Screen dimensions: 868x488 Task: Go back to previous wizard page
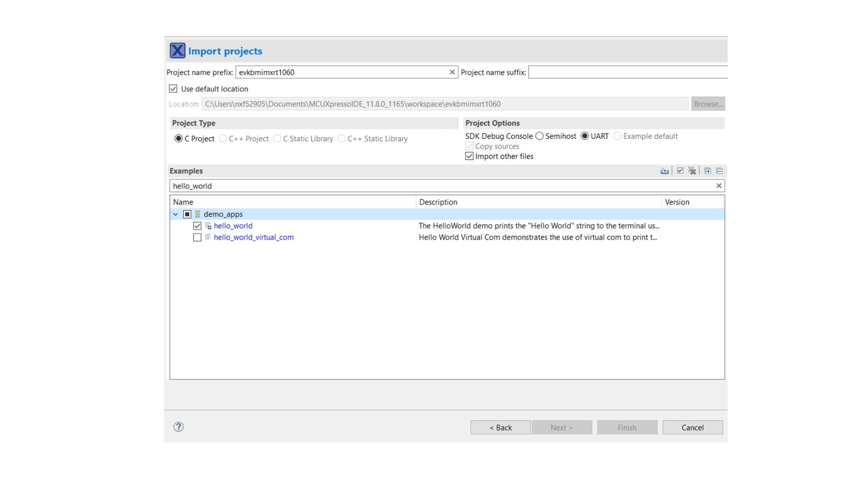(x=501, y=427)
